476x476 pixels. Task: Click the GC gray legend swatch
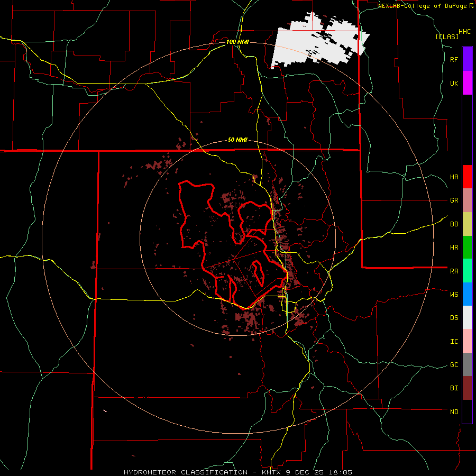467,364
